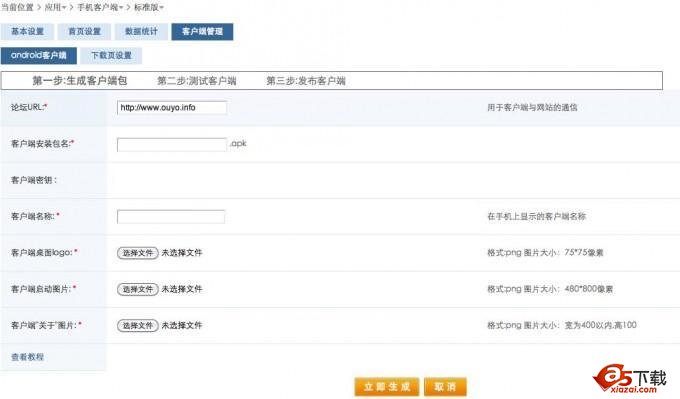Focus the 论坛URL input field
Screen dimensions: 680x399
click(172, 108)
